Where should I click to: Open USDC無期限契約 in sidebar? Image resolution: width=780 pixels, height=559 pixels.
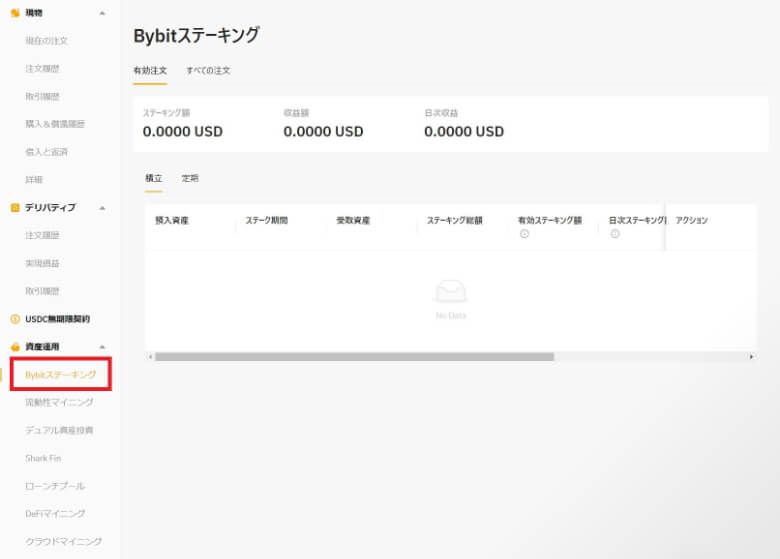pyautogui.click(x=58, y=319)
